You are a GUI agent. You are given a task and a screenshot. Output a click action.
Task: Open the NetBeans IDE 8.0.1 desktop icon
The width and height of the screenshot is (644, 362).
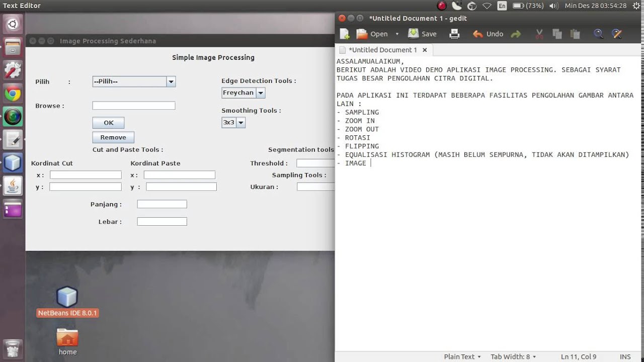tap(67, 302)
